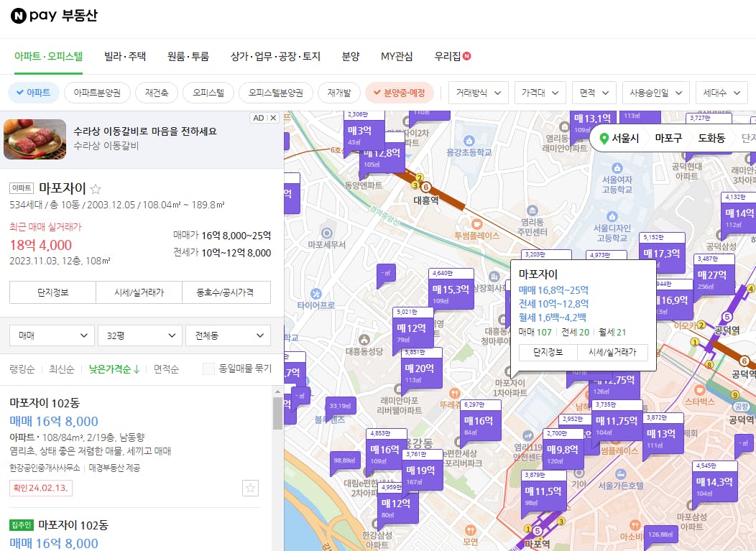Image resolution: width=756 pixels, height=551 pixels.
Task: Sort listings by 랭킹순
Action: [x=22, y=369]
